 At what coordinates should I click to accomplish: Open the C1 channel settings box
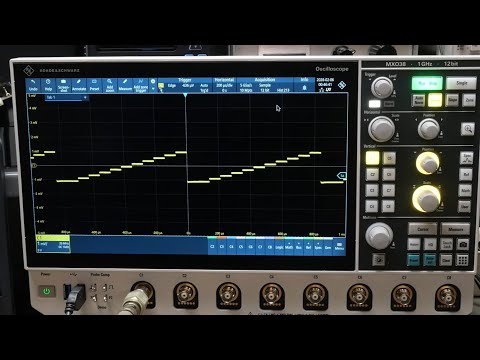coord(53,244)
